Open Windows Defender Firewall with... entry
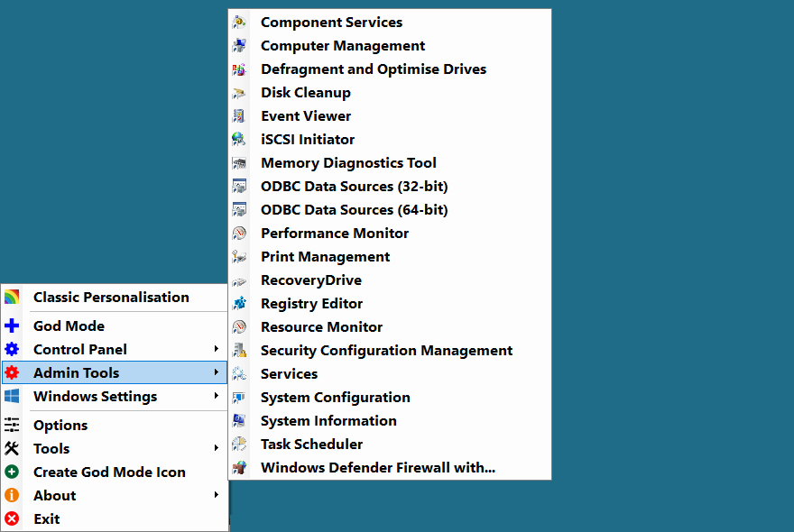Viewport: 794px width, 532px height. point(390,467)
